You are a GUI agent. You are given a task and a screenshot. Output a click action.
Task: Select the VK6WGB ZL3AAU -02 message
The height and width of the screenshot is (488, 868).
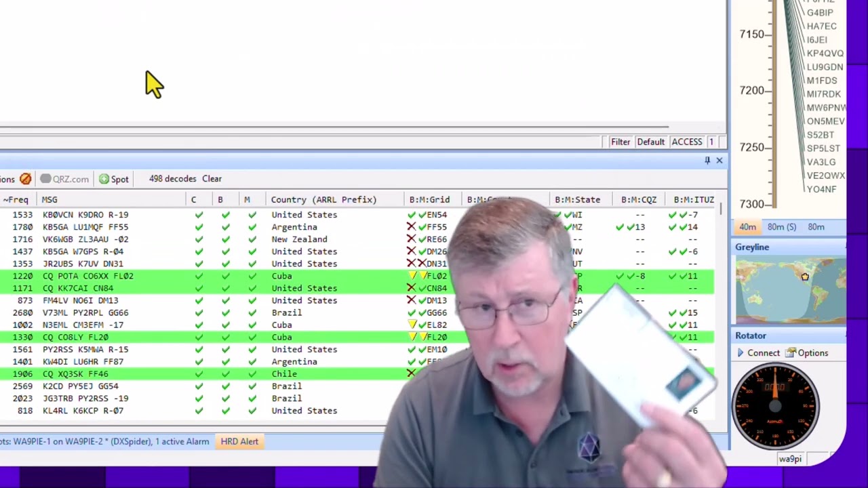[x=85, y=239]
